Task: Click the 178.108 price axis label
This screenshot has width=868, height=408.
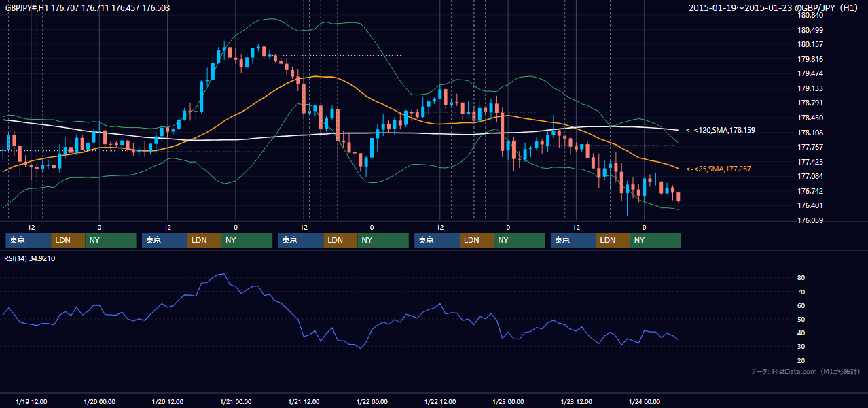Action: coord(810,133)
